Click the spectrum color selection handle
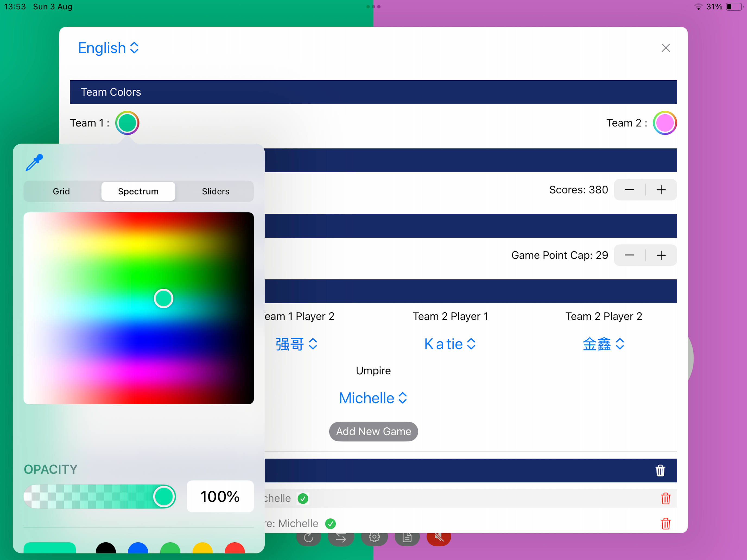Viewport: 747px width, 560px height. [163, 298]
